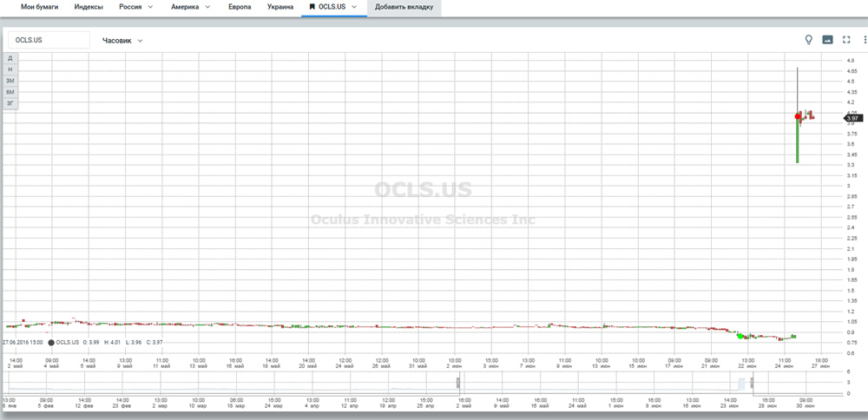Click the save chart image icon
Viewport: 868px width, 420px height.
pos(827,40)
